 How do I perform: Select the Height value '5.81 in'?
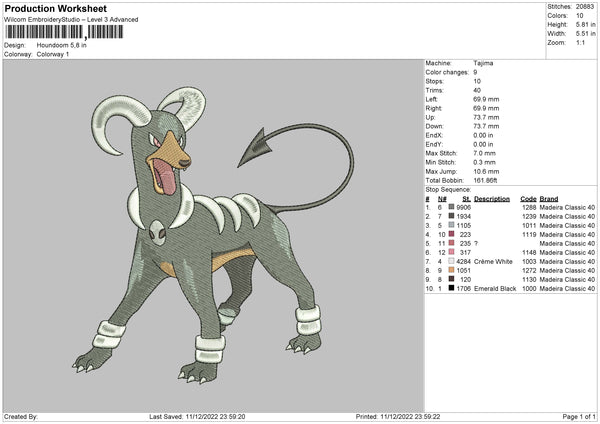585,24
